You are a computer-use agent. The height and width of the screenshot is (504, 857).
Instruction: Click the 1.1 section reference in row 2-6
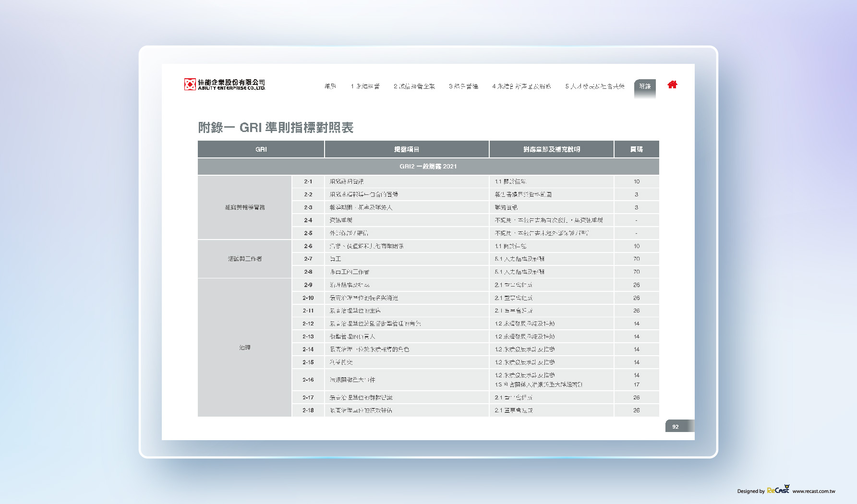(x=510, y=246)
